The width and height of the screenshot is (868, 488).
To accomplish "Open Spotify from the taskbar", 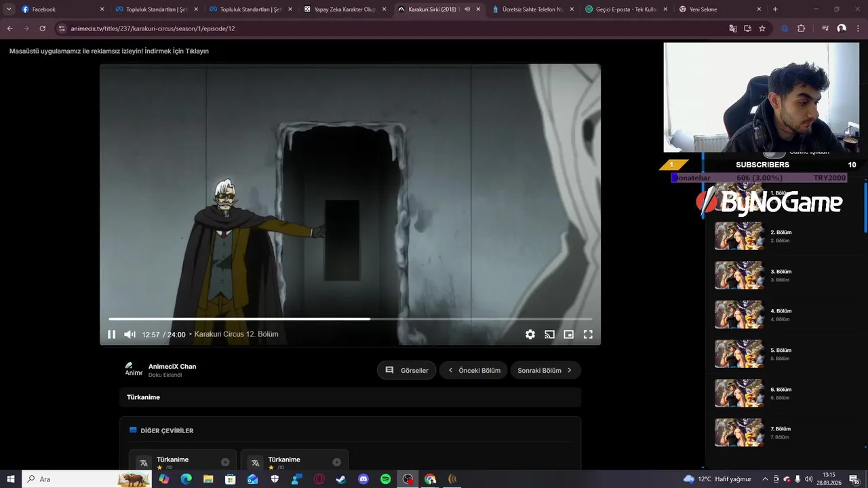I will point(385,479).
